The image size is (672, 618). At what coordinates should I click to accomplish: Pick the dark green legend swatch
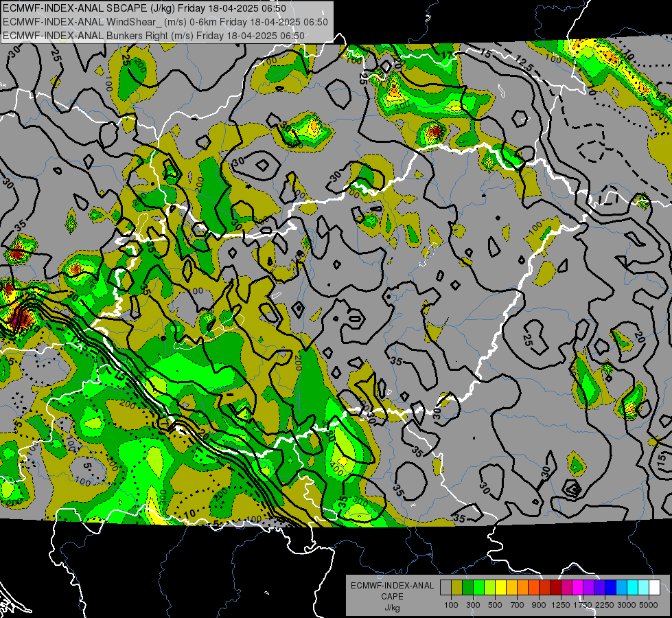coord(467,588)
